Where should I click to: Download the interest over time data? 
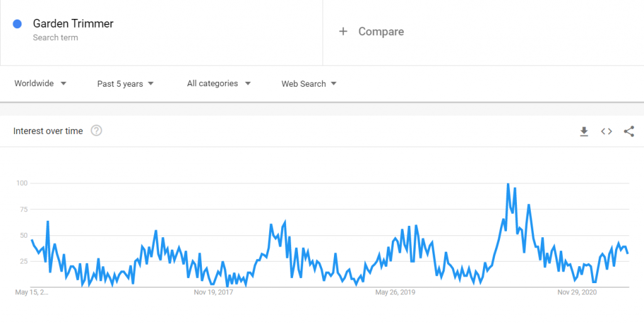pos(584,131)
